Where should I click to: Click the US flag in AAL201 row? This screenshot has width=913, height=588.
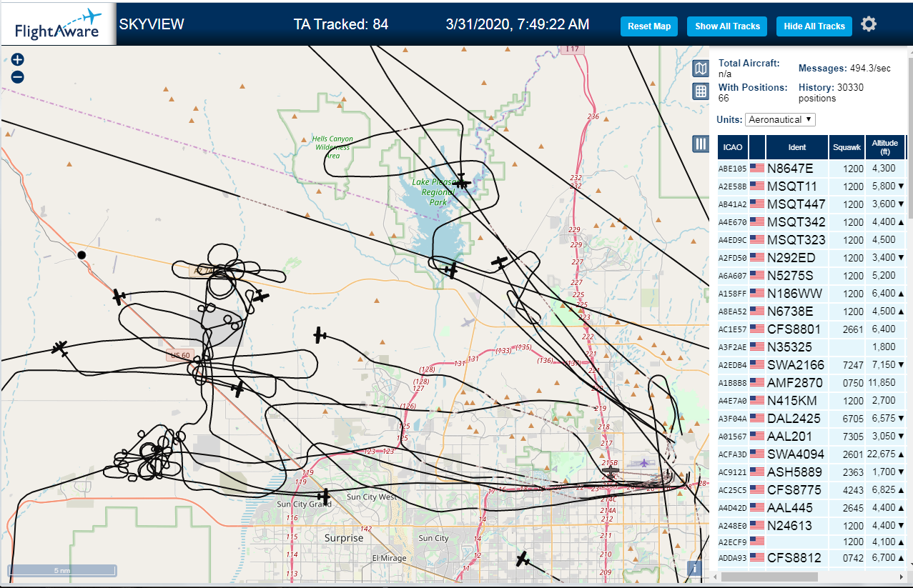coord(757,437)
